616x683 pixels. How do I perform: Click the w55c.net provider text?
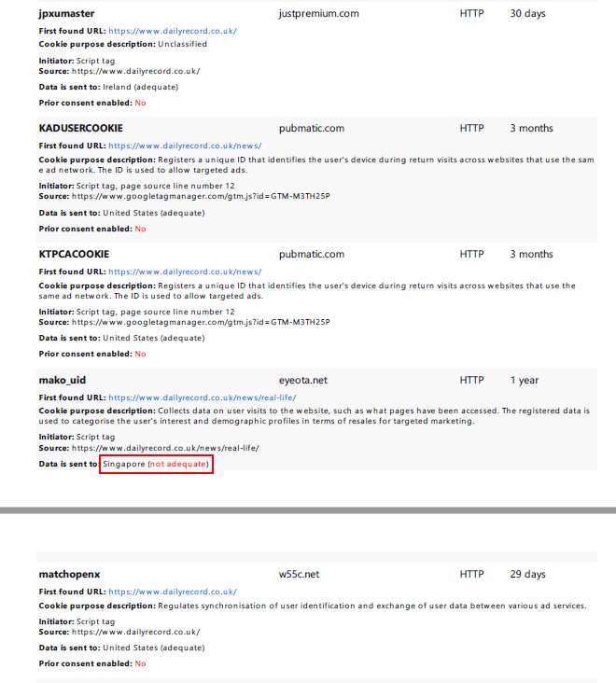tap(299, 574)
